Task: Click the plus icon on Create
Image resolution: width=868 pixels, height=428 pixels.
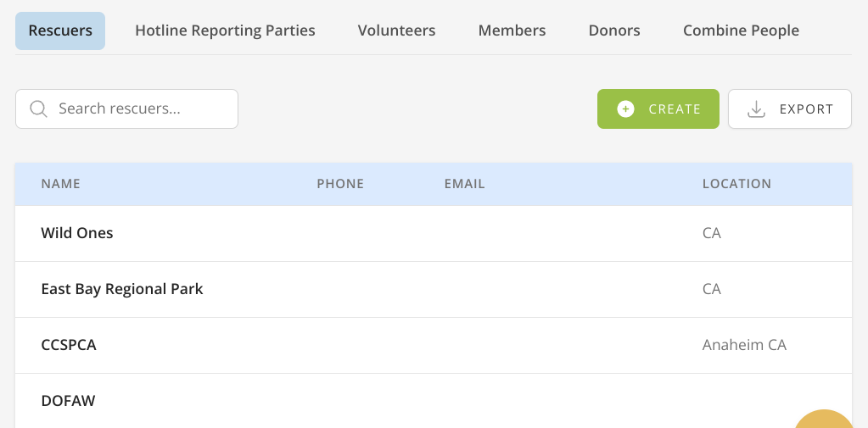Action: pyautogui.click(x=625, y=109)
